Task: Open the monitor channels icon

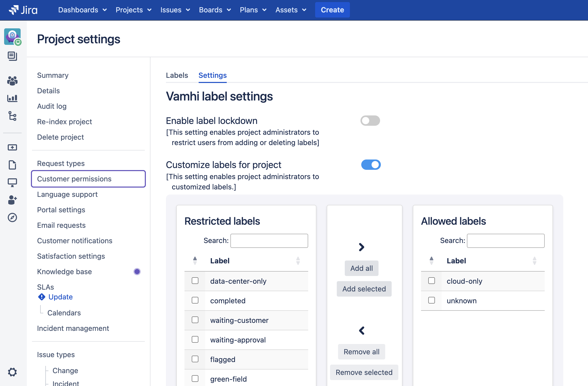Action: click(x=12, y=182)
